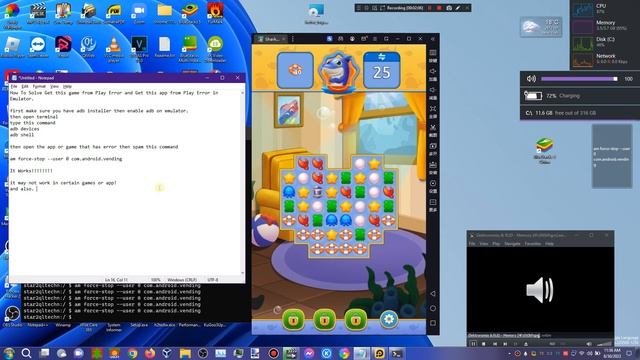This screenshot has height=360, width=640.
Task: Pause playback in the media player
Action: click(x=473, y=344)
